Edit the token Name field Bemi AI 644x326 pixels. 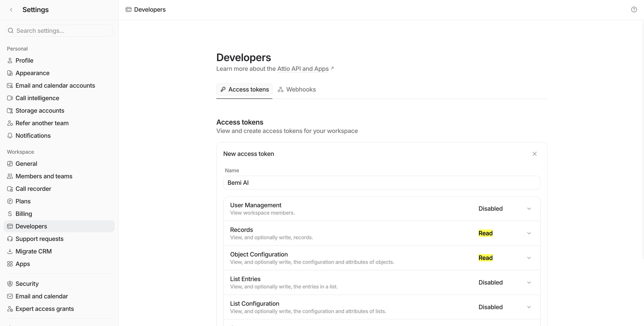(382, 183)
